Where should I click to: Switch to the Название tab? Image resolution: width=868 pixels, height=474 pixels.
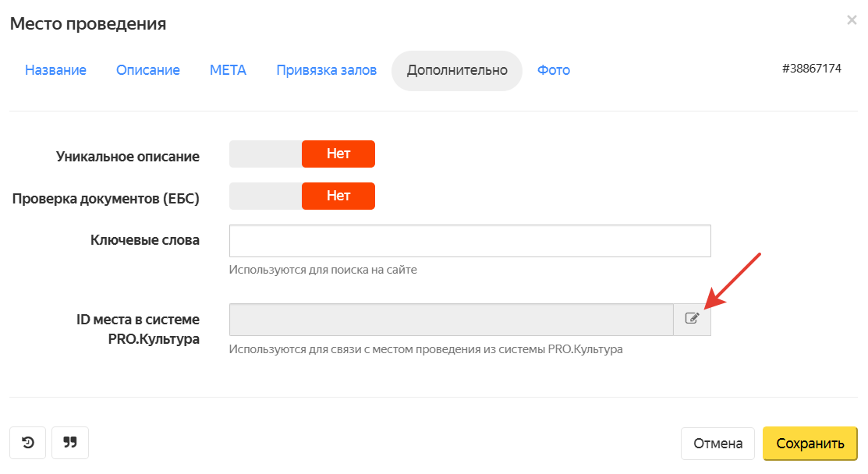click(55, 70)
